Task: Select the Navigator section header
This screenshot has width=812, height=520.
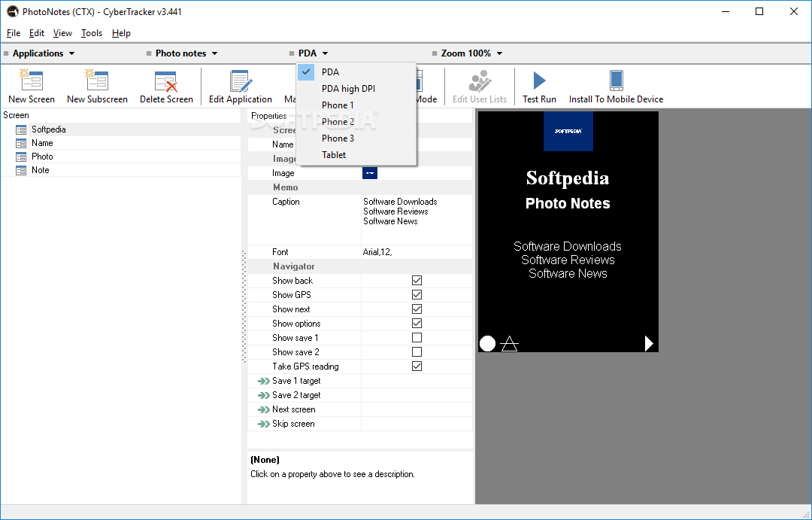Action: pos(294,266)
